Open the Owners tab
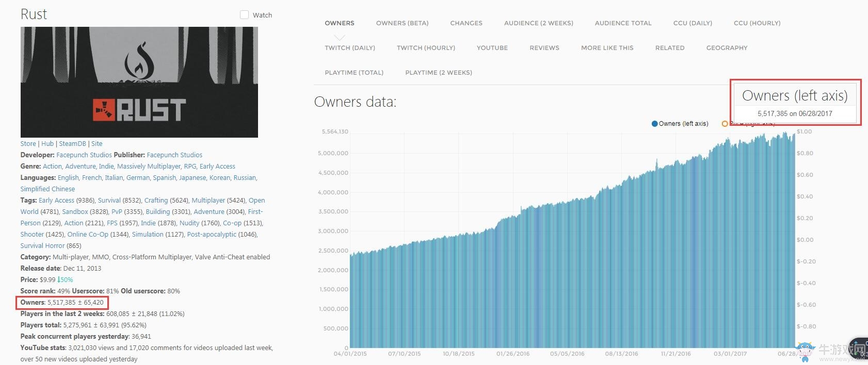 pyautogui.click(x=339, y=23)
